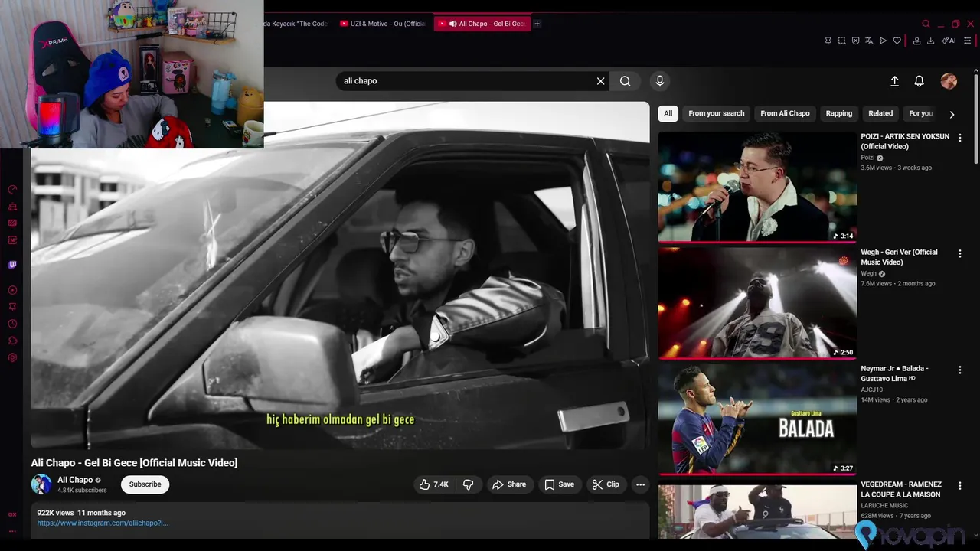The height and width of the screenshot is (551, 980).
Task: Open the GX Corner icon in sidebar
Action: tap(12, 514)
